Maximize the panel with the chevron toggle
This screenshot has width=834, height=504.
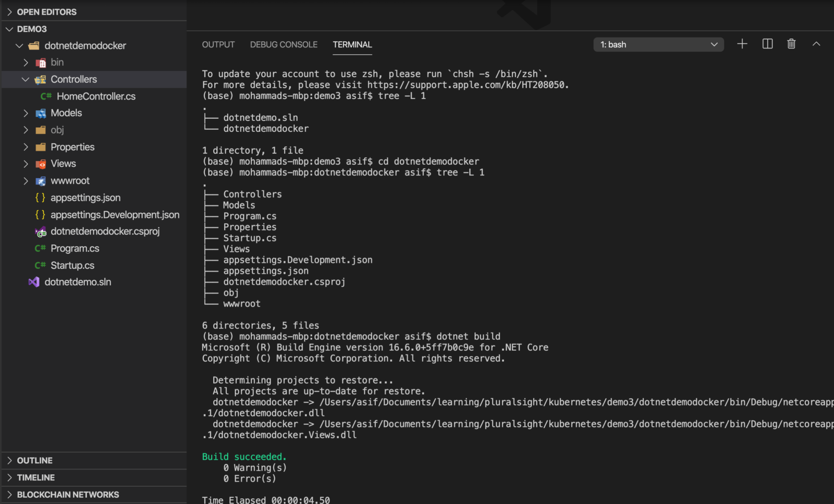(x=816, y=44)
